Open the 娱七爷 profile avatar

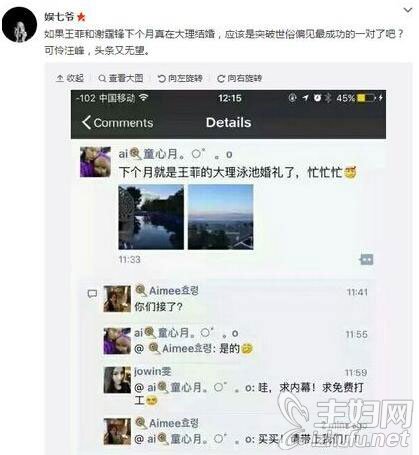pos(19,25)
